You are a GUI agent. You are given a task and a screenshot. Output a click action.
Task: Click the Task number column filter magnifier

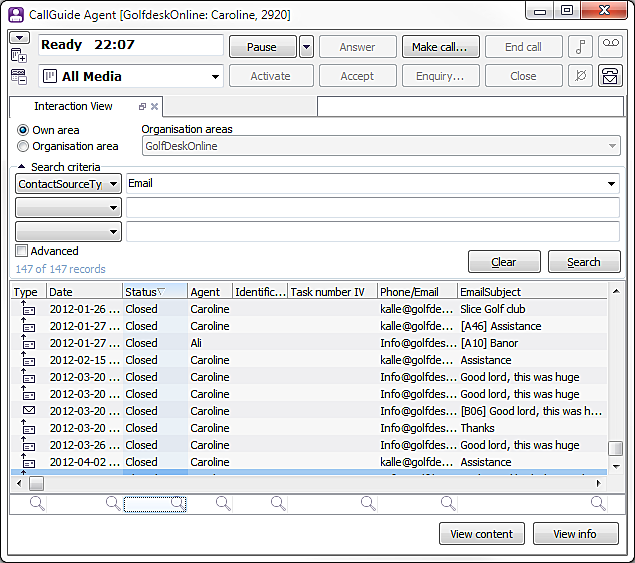pos(368,503)
